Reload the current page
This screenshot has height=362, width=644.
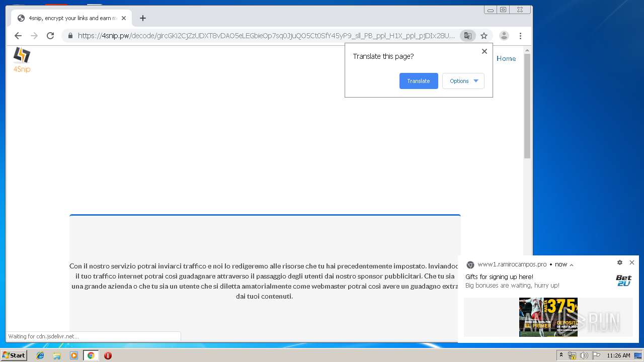[50, 36]
